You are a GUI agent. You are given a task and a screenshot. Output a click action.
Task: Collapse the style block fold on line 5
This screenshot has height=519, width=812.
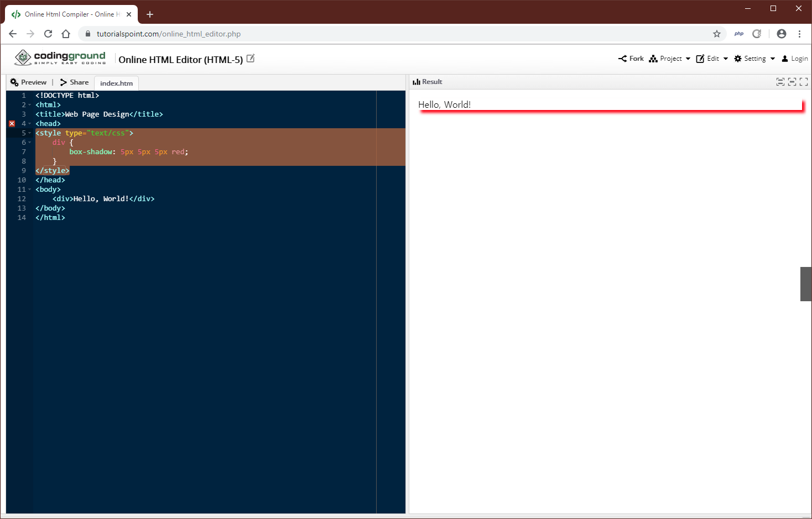[x=29, y=133]
